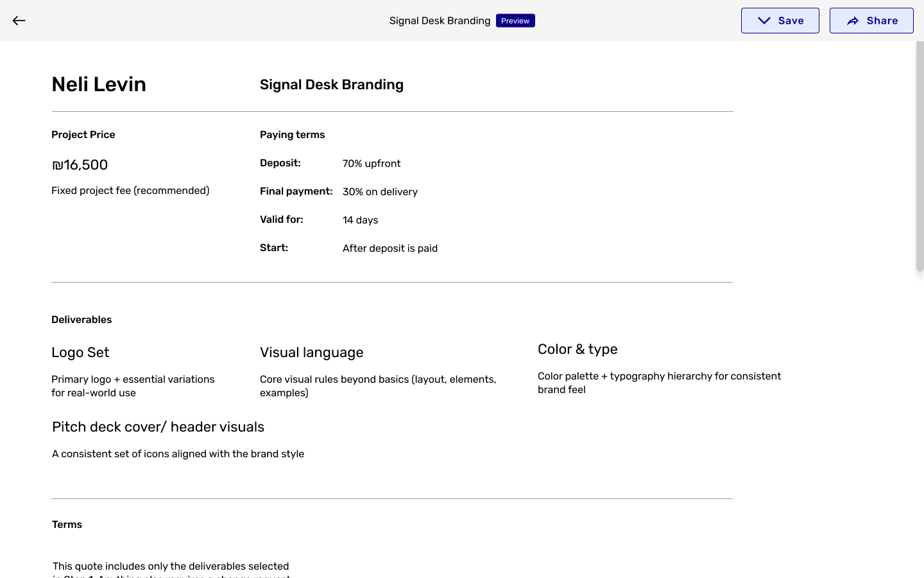Image resolution: width=924 pixels, height=578 pixels.
Task: Click the 'Visual language' deliverable title
Action: (x=312, y=353)
